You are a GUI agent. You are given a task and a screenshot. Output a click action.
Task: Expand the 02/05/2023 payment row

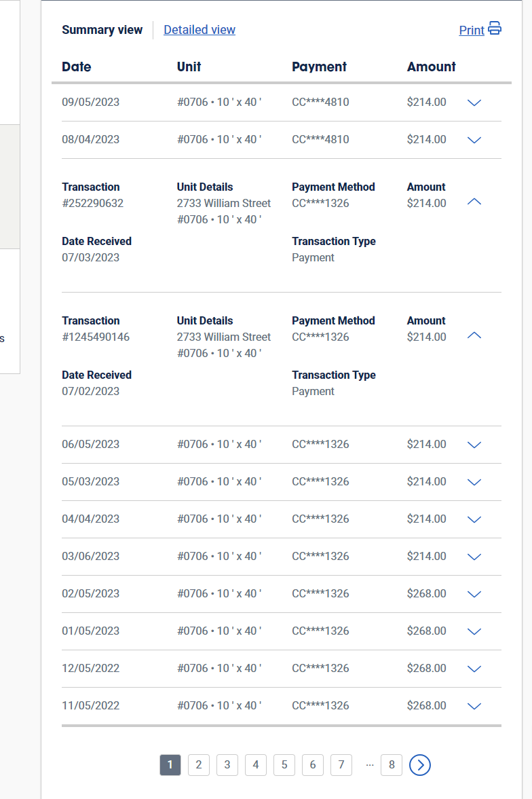[474, 594]
